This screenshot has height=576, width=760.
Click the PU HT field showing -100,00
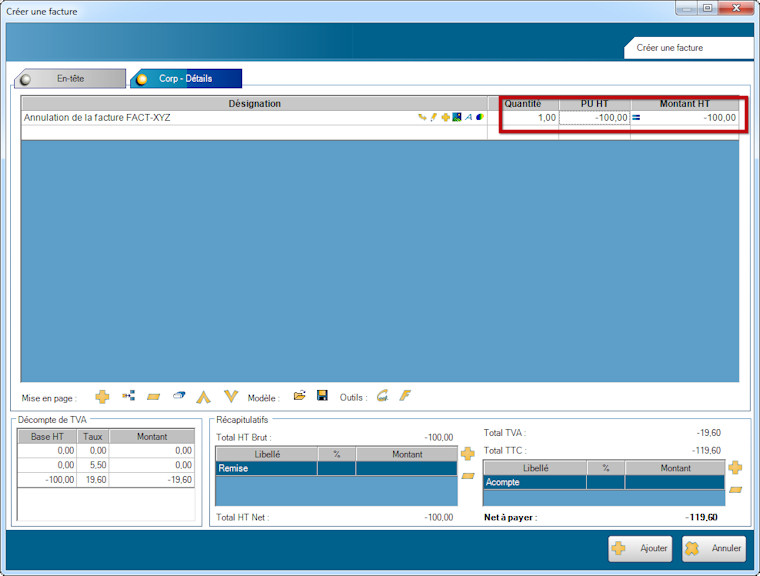pyautogui.click(x=595, y=118)
